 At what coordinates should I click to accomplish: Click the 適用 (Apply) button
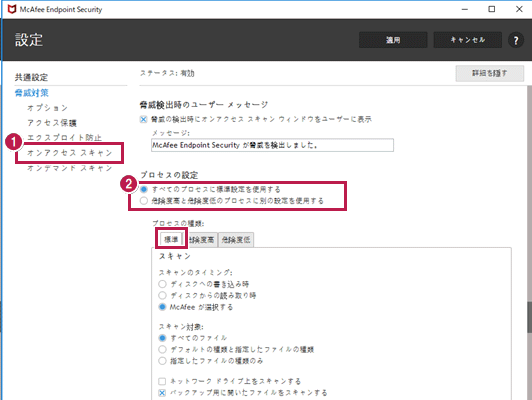[393, 40]
